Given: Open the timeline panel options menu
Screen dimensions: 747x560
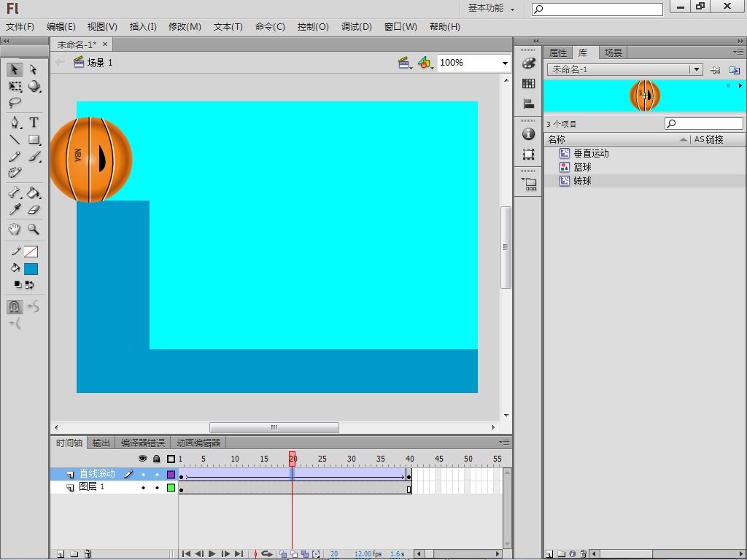Looking at the screenshot, I should tap(504, 442).
